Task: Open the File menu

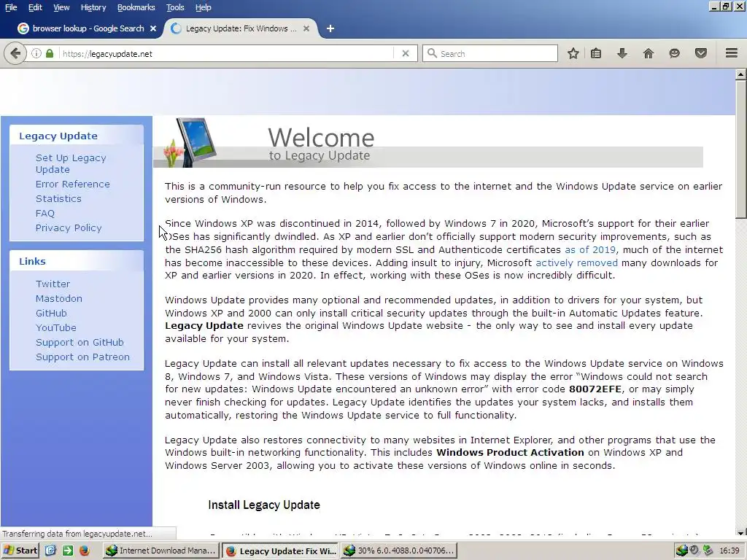Action: point(11,7)
